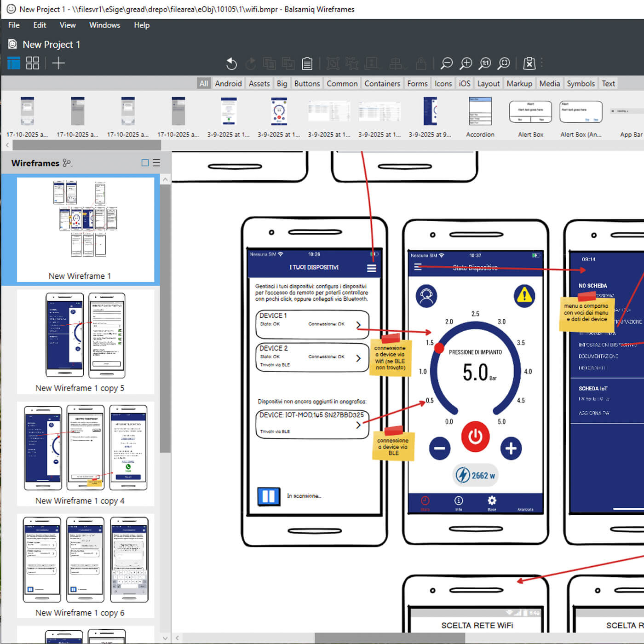Select the Undo icon in the toolbar

tap(231, 63)
